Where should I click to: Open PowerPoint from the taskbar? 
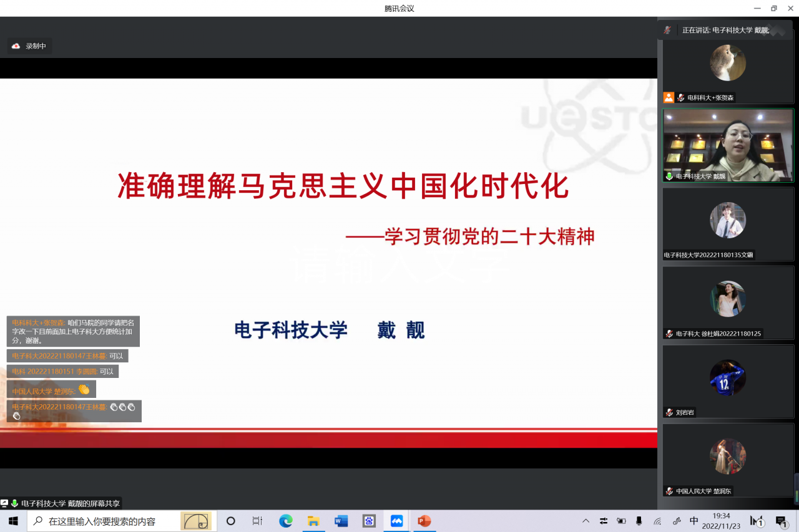[x=424, y=521]
